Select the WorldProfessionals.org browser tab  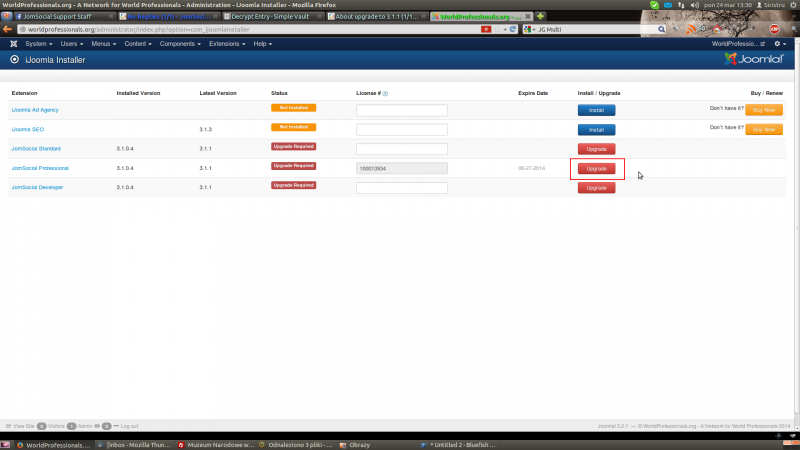click(480, 16)
